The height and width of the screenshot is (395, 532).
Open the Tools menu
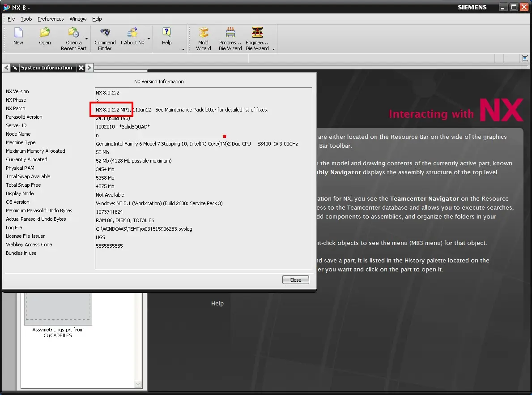click(x=26, y=19)
